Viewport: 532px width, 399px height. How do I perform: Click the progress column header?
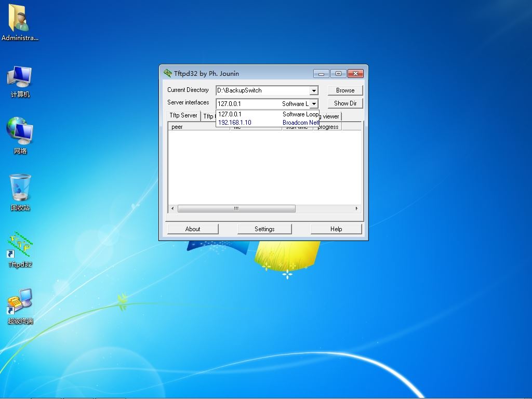[x=328, y=127]
